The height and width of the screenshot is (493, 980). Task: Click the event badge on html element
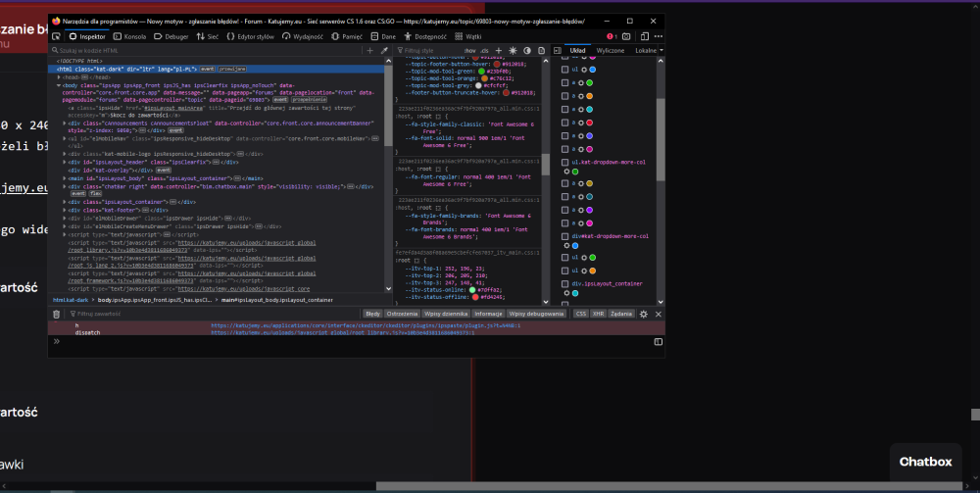[x=208, y=70]
